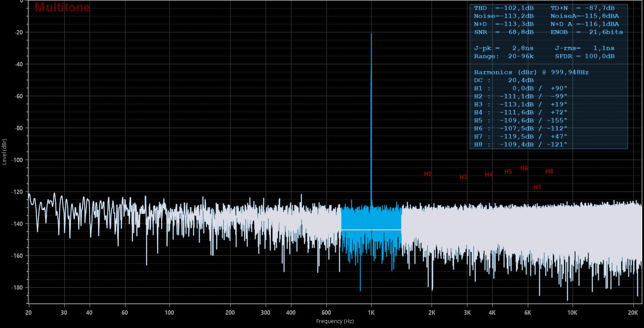Select the 300 tick on frequency axis

click(x=266, y=312)
